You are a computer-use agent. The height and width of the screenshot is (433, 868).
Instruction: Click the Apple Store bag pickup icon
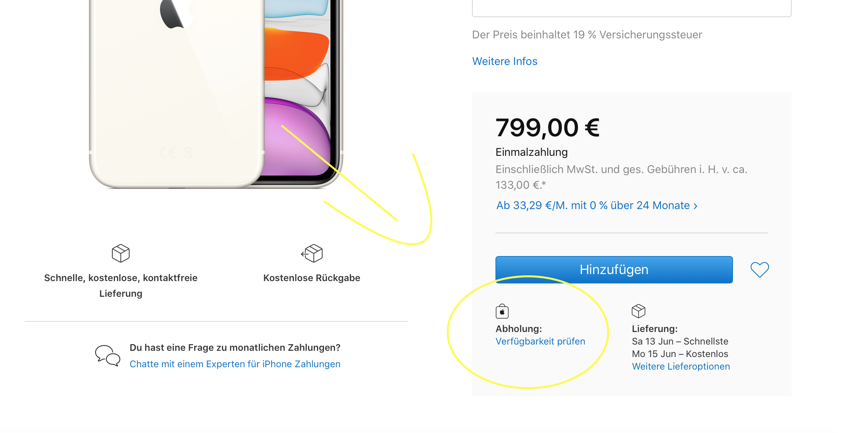coord(502,312)
